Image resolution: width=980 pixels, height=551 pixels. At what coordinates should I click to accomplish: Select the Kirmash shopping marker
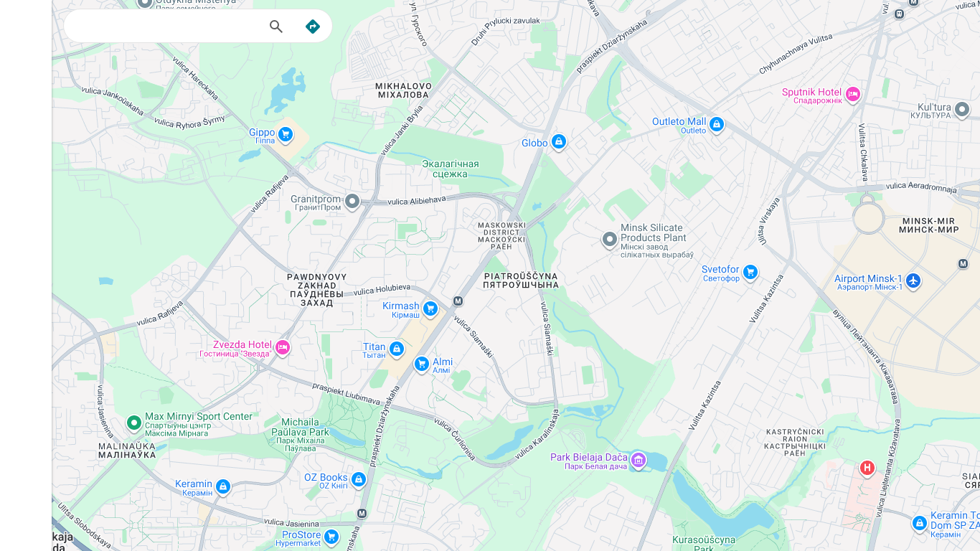tap(430, 309)
